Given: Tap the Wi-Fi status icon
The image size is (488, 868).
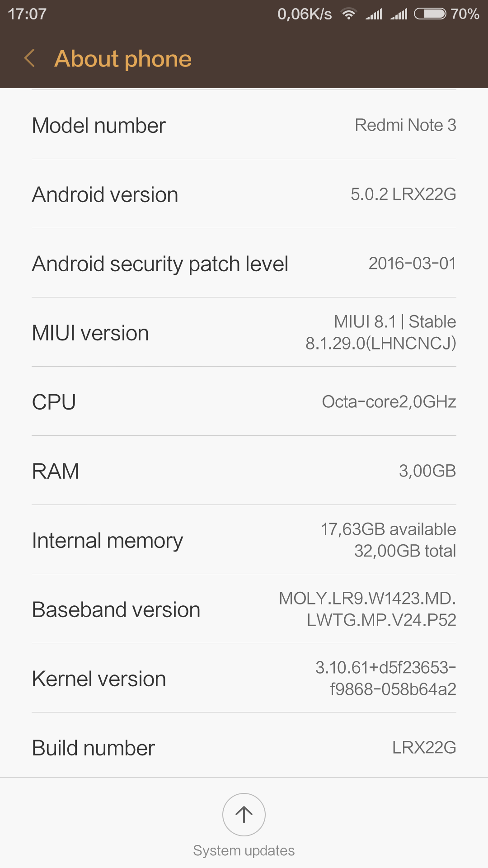Looking at the screenshot, I should pyautogui.click(x=348, y=14).
